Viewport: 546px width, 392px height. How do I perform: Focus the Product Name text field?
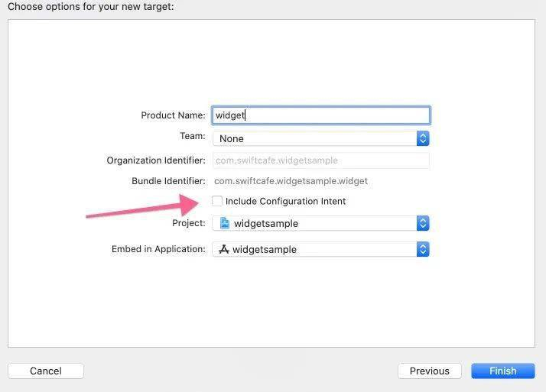click(320, 115)
